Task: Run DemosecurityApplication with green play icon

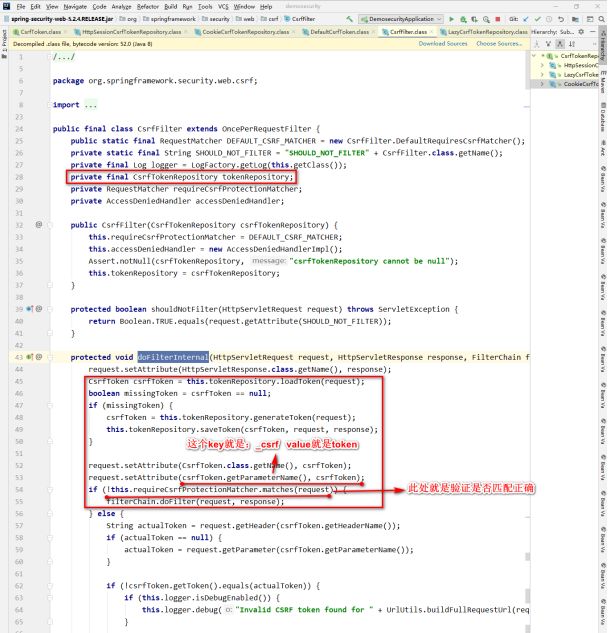Action: [451, 19]
